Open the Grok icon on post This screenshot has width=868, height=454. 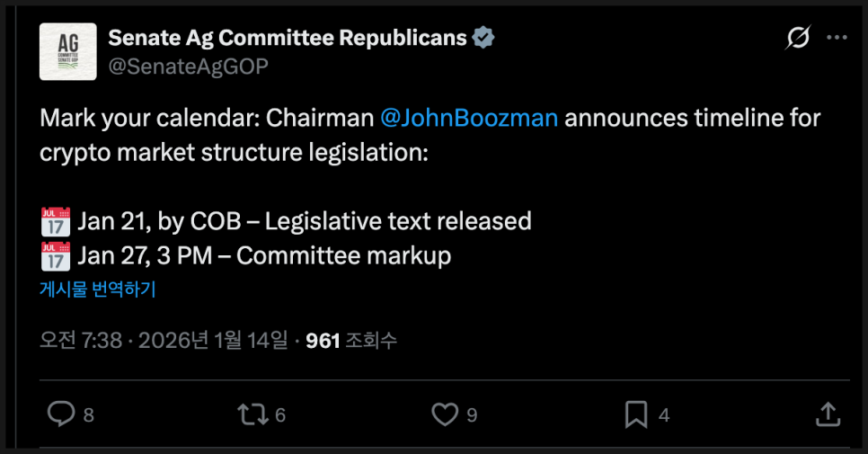(797, 38)
